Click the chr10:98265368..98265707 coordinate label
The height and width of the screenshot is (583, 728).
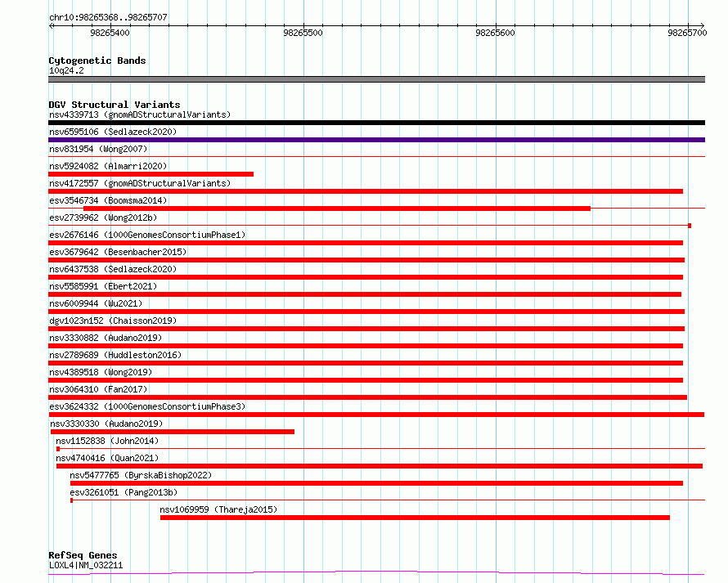tap(108, 17)
